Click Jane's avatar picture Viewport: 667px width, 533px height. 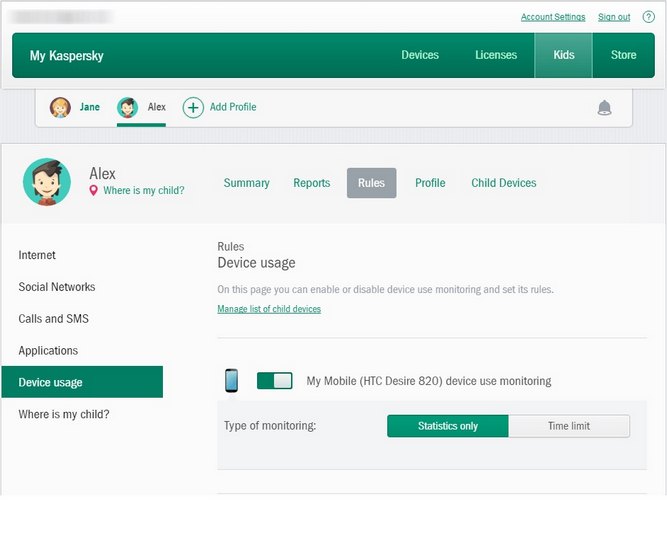tap(60, 107)
